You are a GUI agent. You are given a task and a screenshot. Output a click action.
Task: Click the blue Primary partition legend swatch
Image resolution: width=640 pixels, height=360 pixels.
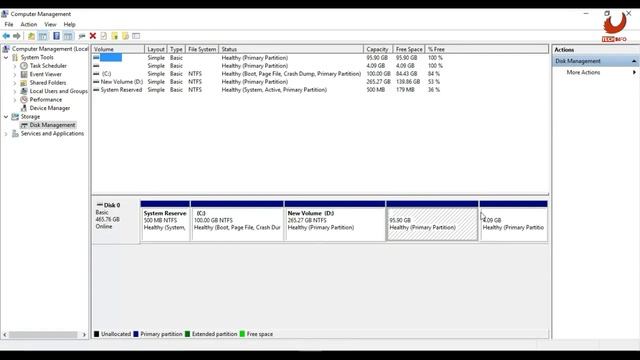(x=136, y=334)
